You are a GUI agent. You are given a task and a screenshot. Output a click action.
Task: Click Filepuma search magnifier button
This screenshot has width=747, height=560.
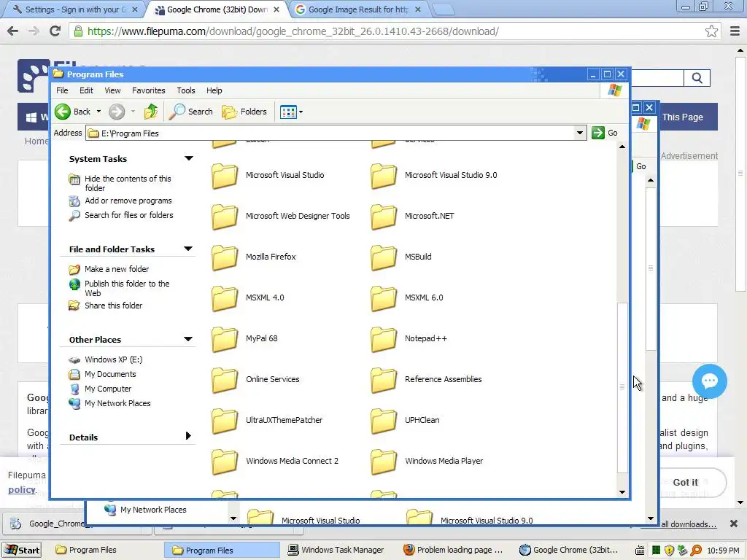[697, 78]
